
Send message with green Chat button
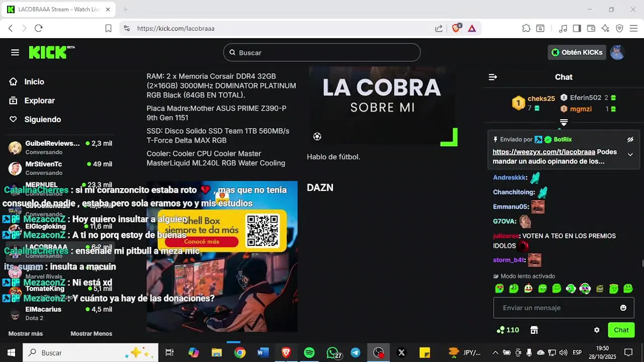[x=621, y=330]
